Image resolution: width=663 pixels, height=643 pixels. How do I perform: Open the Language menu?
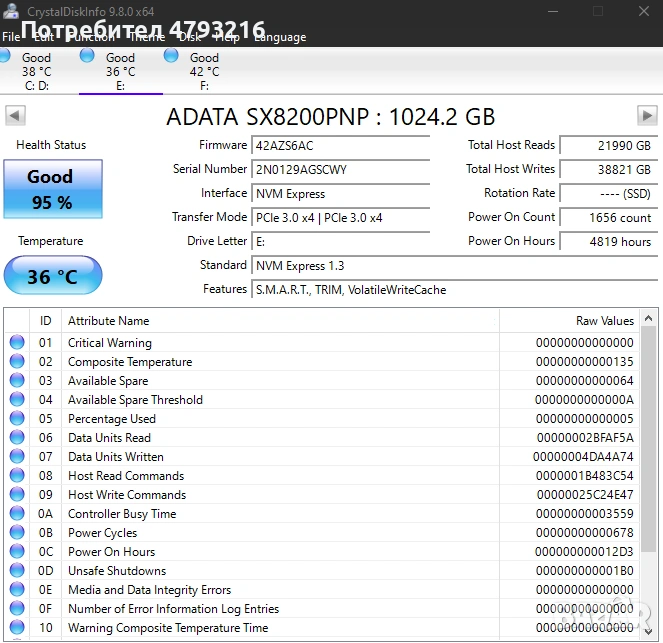[280, 37]
